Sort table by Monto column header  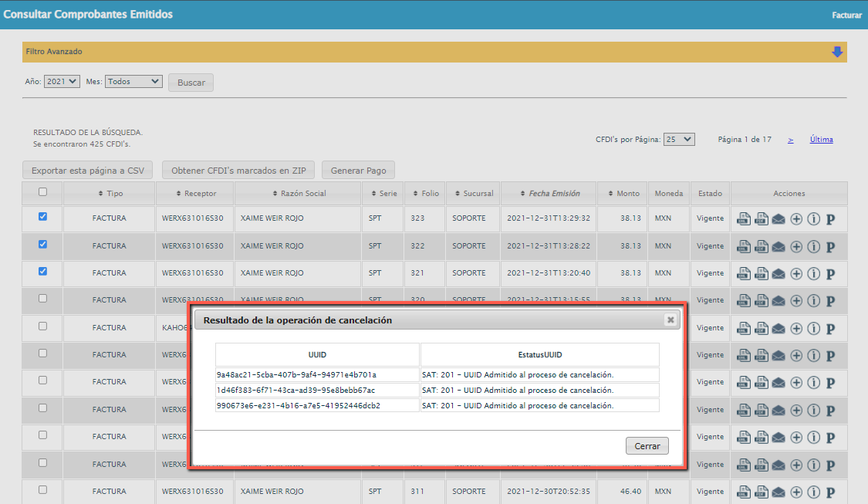623,194
